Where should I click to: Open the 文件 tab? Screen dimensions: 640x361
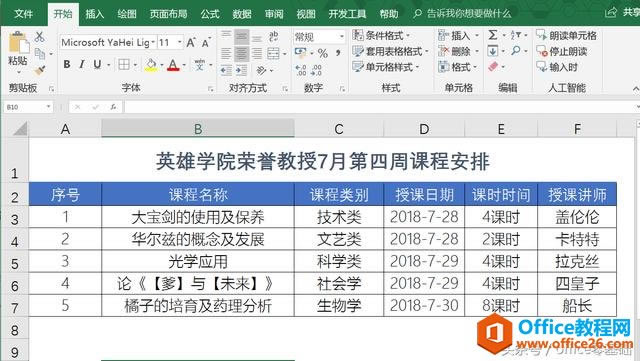[x=23, y=14]
